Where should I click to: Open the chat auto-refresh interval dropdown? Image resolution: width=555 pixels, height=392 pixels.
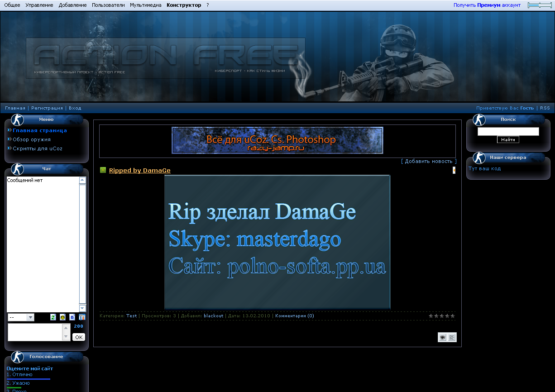pos(21,317)
